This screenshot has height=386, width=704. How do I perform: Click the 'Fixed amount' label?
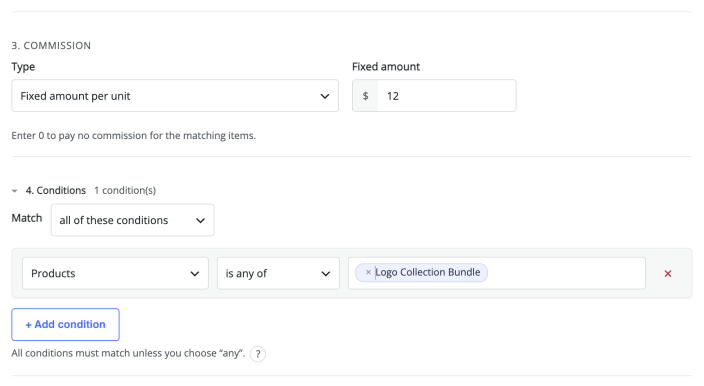(x=386, y=66)
